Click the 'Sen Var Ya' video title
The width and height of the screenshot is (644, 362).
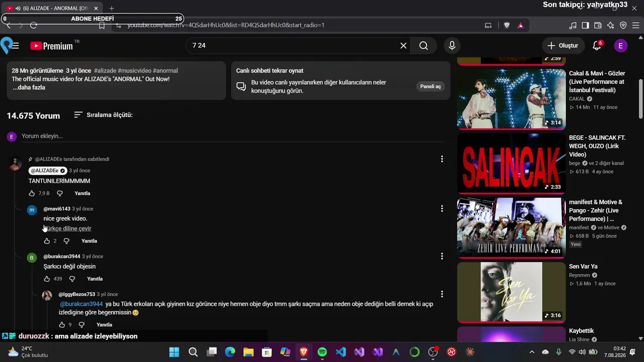pyautogui.click(x=583, y=266)
